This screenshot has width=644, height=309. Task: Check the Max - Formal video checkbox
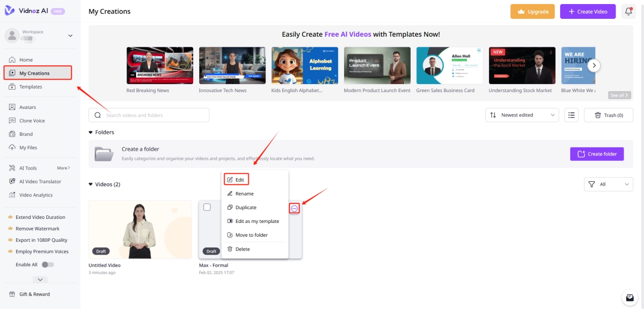(x=207, y=207)
